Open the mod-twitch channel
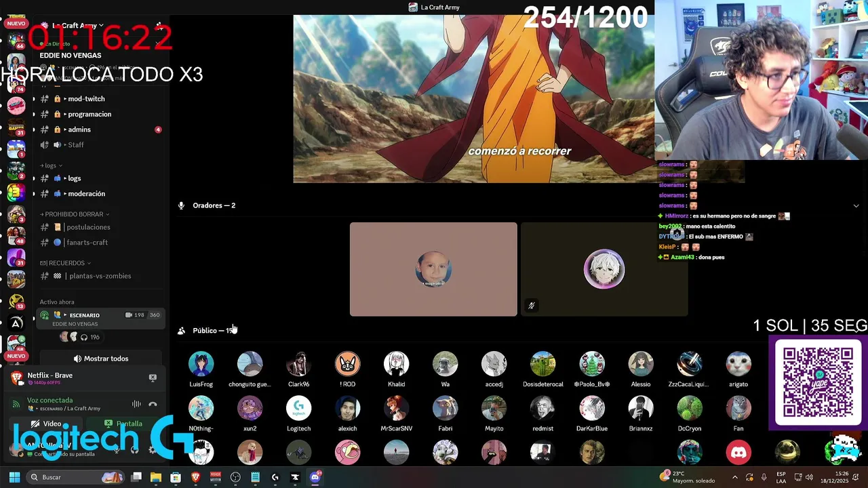 pos(100,99)
